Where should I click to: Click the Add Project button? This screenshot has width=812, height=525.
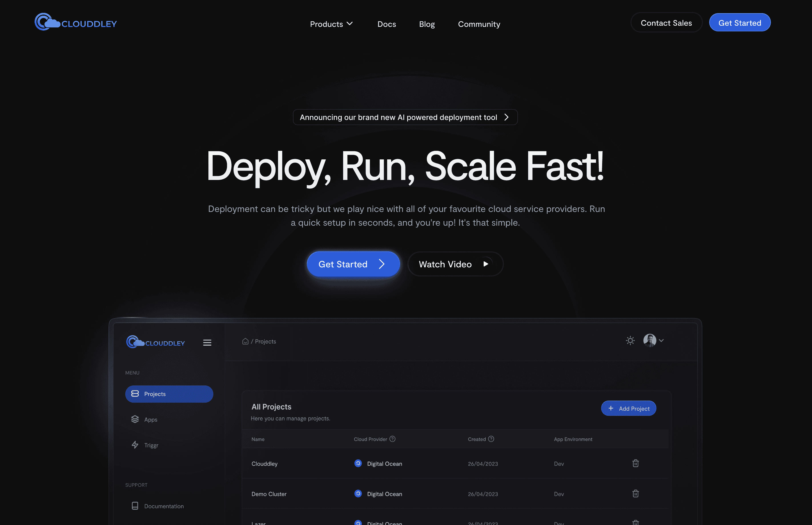(628, 408)
